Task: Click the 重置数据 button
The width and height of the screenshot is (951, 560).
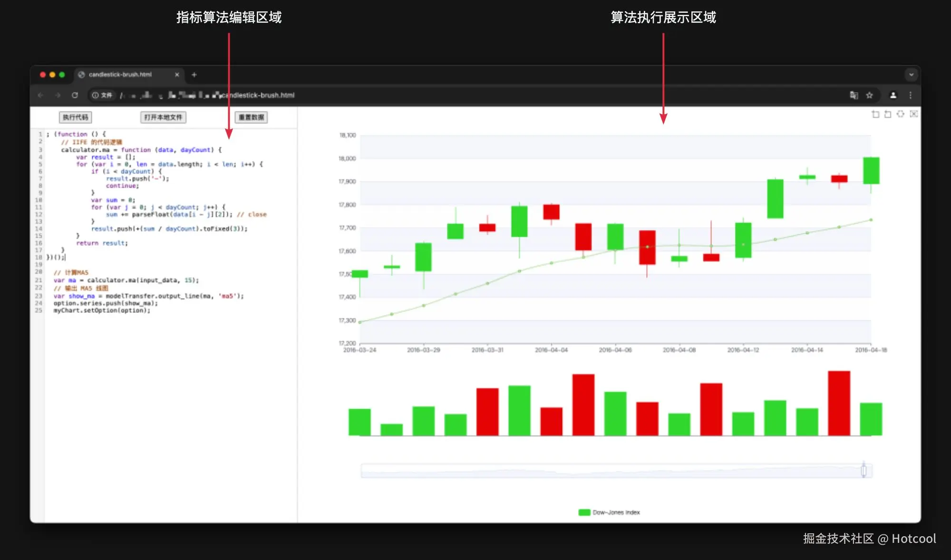Action: pyautogui.click(x=251, y=117)
